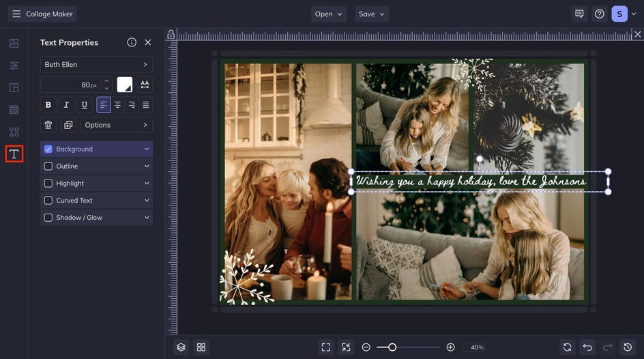This screenshot has height=359, width=644.
Task: Expand the Curved Text section chevron
Action: (x=147, y=201)
